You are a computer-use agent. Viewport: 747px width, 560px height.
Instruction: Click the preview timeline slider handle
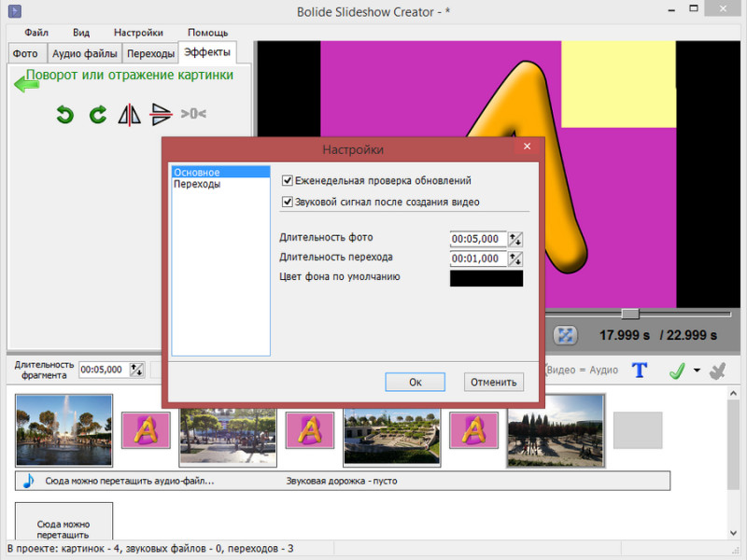[630, 314]
